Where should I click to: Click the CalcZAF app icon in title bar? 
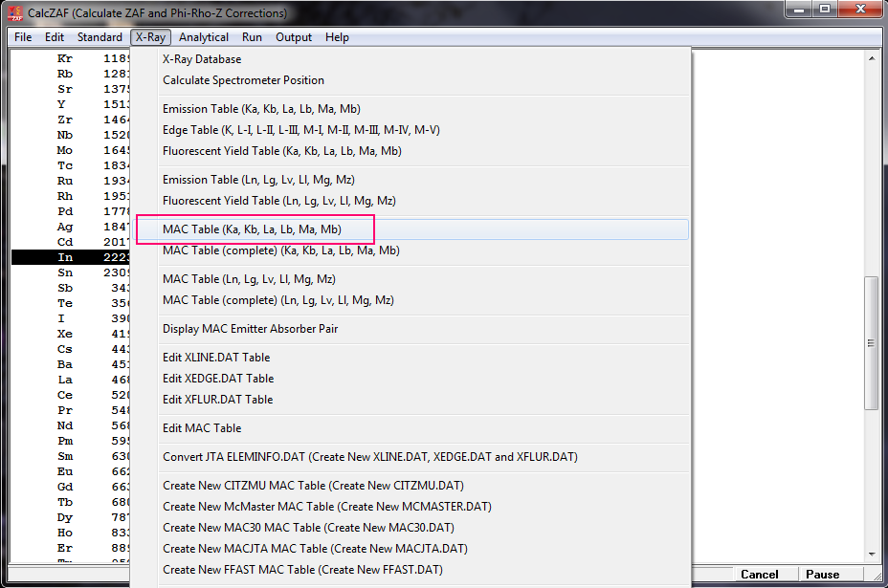(x=14, y=12)
